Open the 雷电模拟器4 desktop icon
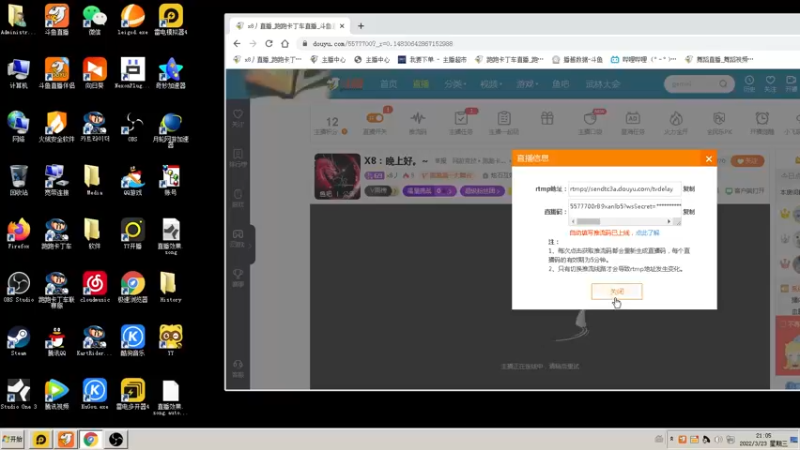 pyautogui.click(x=170, y=19)
